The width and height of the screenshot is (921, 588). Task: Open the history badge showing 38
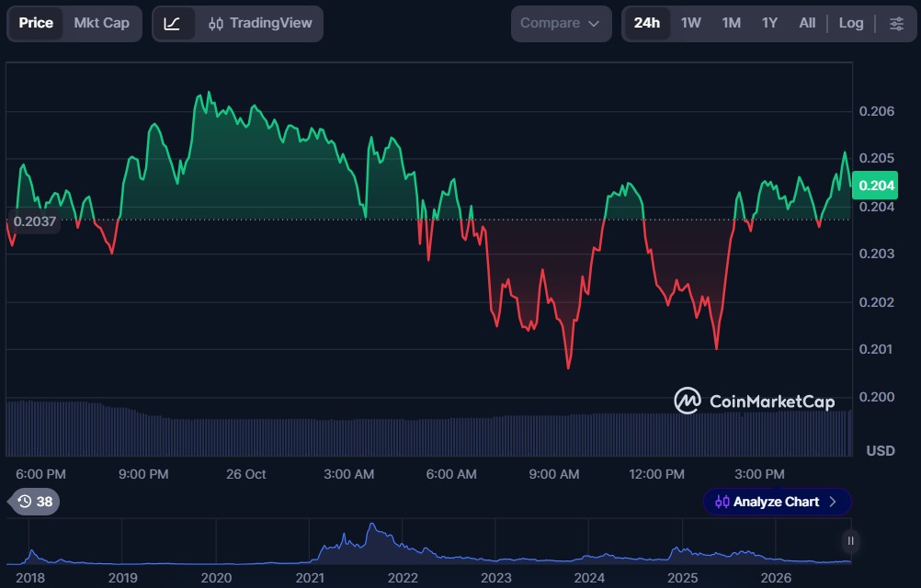[35, 502]
